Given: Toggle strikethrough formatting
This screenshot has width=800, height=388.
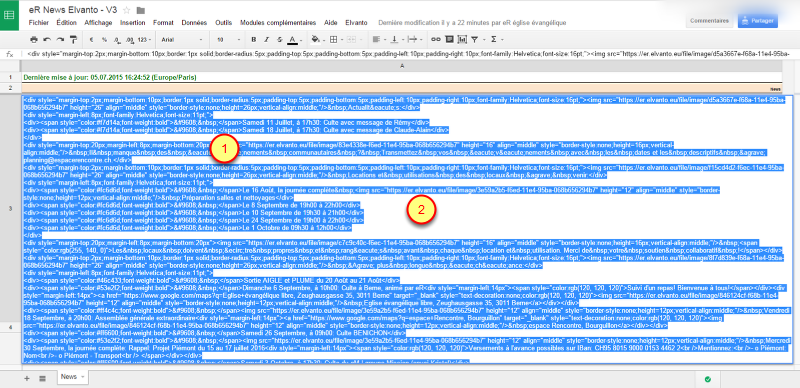Looking at the screenshot, I should click(280, 39).
